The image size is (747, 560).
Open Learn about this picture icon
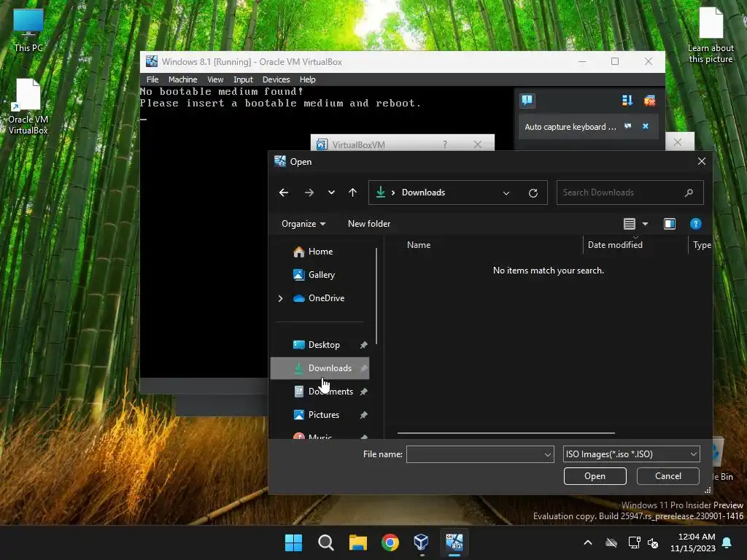coord(711,35)
